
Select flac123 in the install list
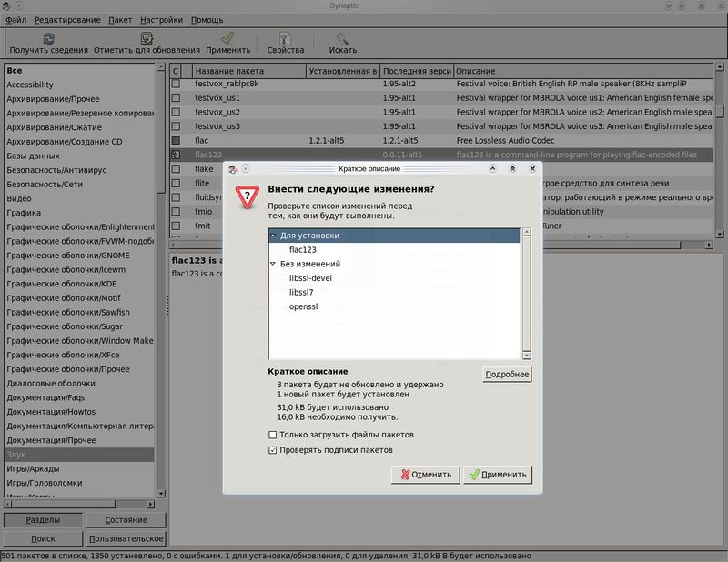(x=303, y=250)
